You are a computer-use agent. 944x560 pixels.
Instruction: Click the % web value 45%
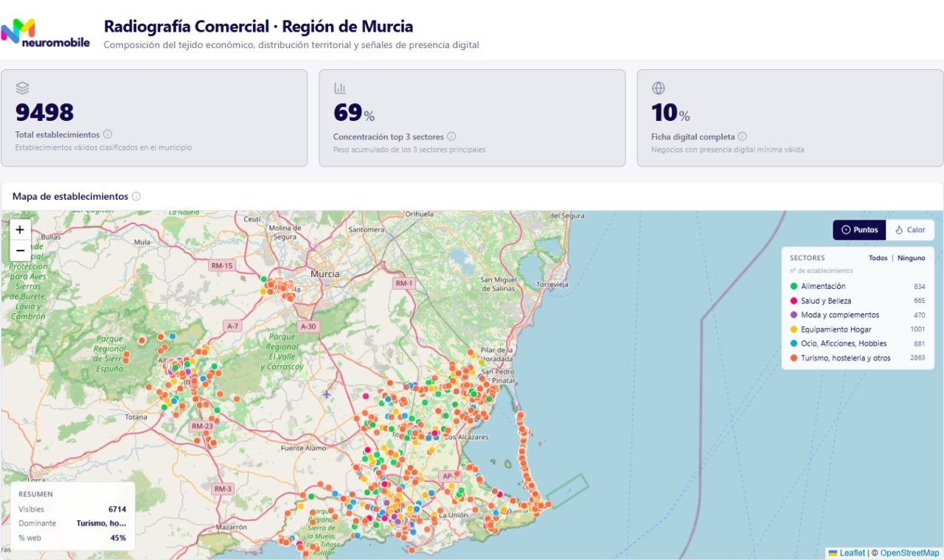(118, 538)
